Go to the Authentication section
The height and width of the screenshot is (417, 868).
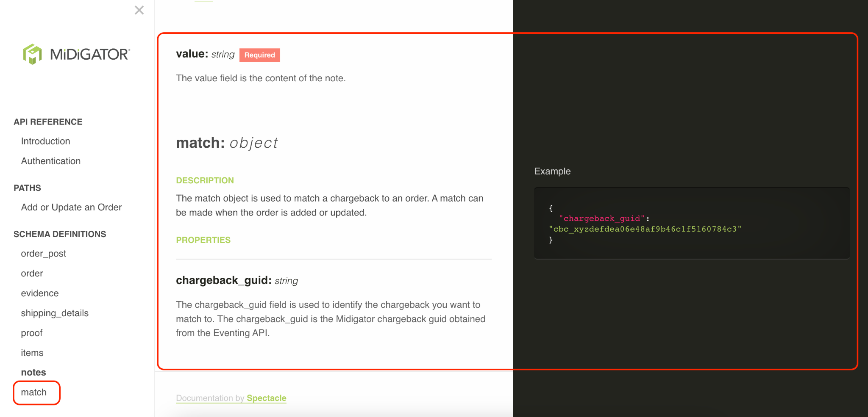click(51, 161)
